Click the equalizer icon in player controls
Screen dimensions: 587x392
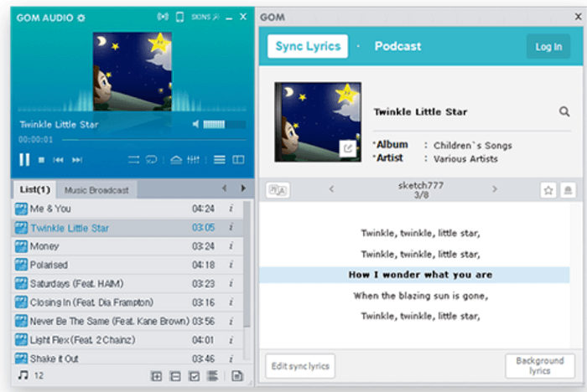click(194, 160)
